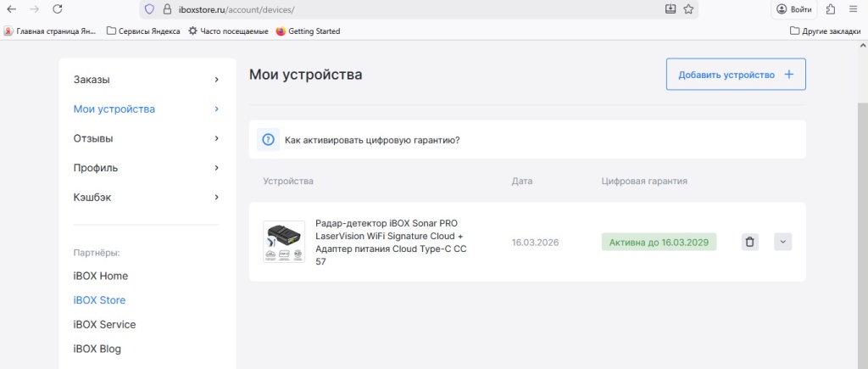868x369 pixels.
Task: Open the iBOX Service partner link
Action: point(104,325)
